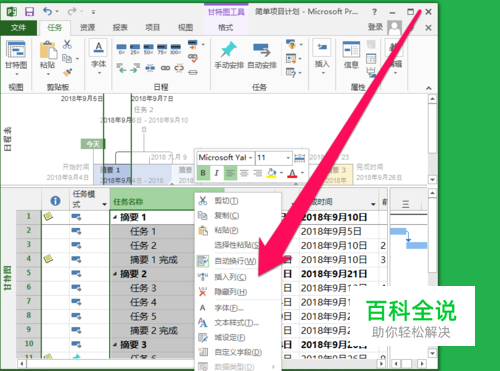Click the format painter brush icon
The image size is (500, 371).
click(67, 72)
